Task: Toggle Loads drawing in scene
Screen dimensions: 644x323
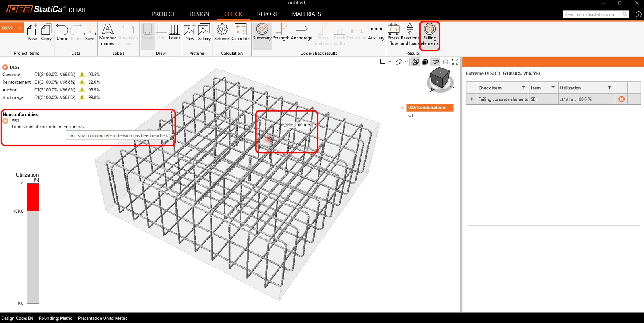Action: [x=175, y=33]
